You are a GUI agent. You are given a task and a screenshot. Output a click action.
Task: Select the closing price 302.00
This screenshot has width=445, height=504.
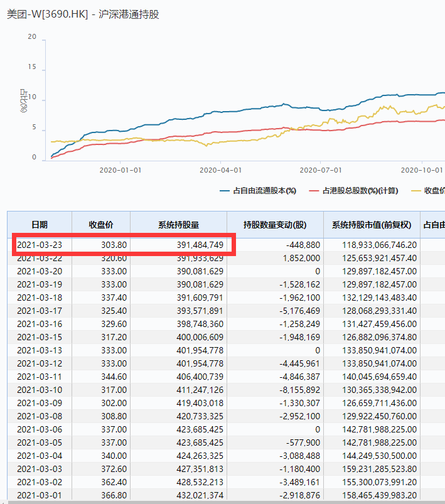114,403
